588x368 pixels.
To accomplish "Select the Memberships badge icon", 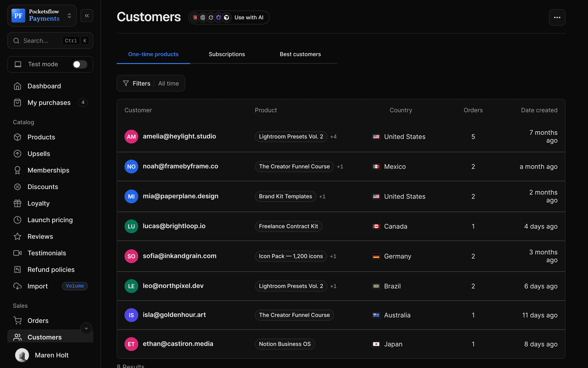I will pos(18,170).
